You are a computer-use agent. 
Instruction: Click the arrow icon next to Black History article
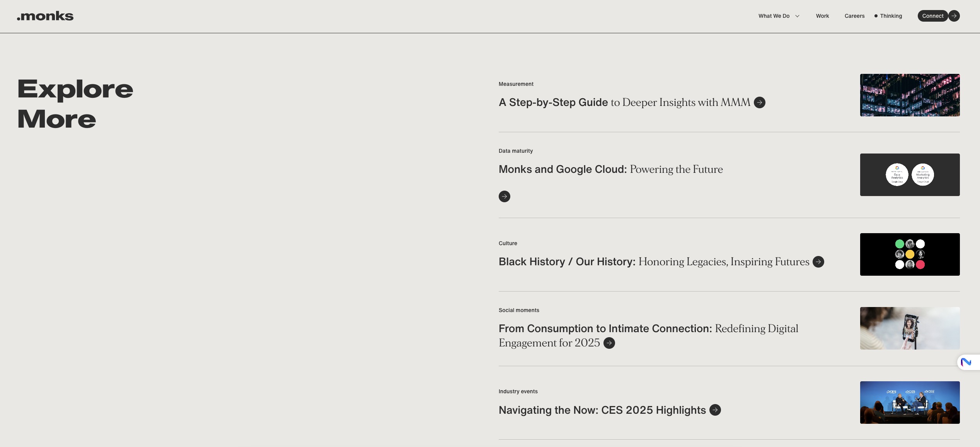point(818,262)
